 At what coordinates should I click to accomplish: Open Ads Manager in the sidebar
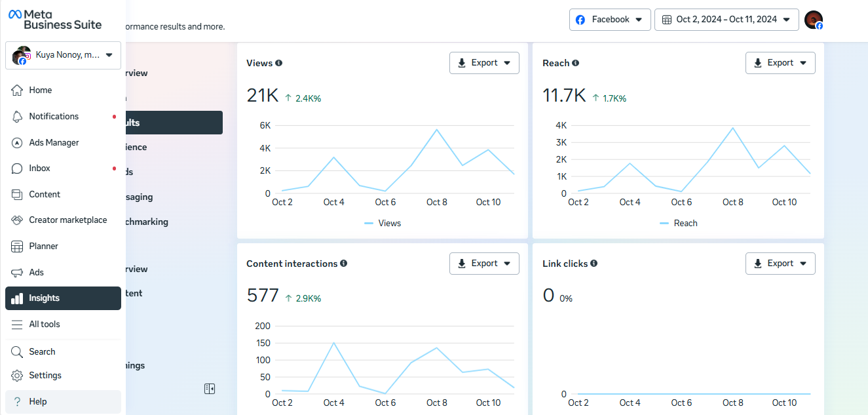[x=63, y=142]
